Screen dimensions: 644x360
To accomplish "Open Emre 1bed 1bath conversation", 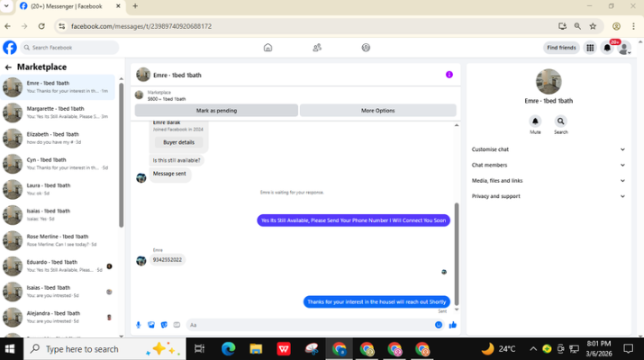I will pos(59,87).
